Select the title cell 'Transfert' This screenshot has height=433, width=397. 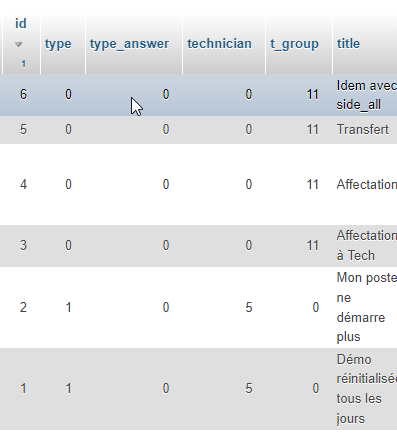pos(364,130)
